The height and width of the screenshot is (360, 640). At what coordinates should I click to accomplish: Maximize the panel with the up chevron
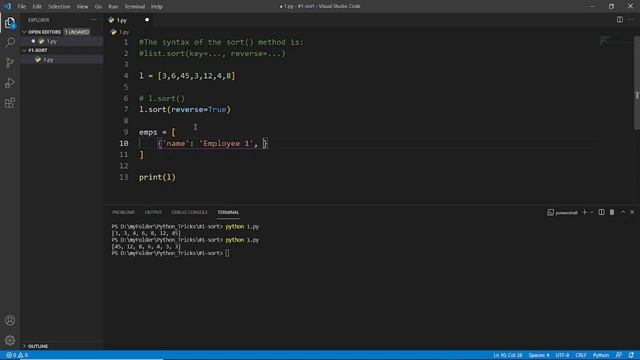[622, 212]
